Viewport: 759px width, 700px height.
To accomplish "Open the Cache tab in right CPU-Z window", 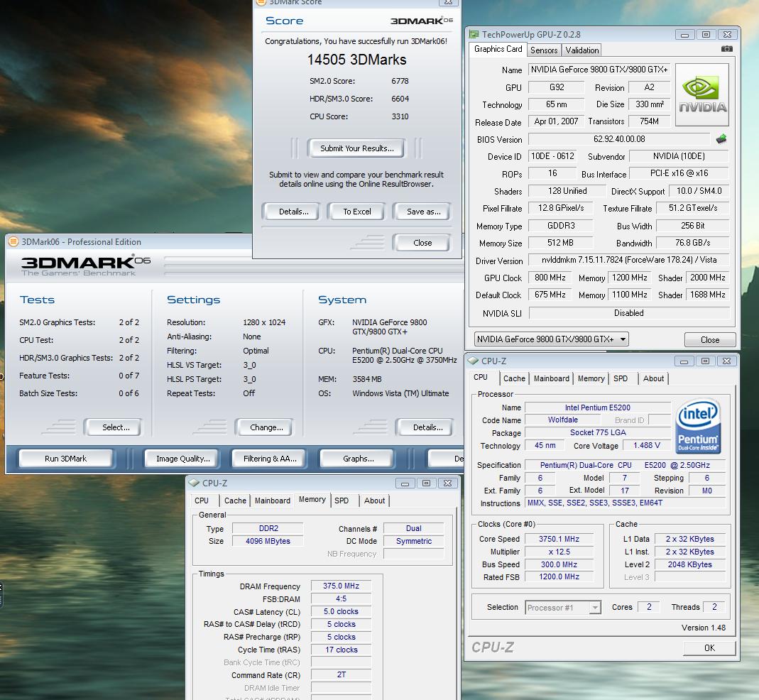I will click(514, 378).
